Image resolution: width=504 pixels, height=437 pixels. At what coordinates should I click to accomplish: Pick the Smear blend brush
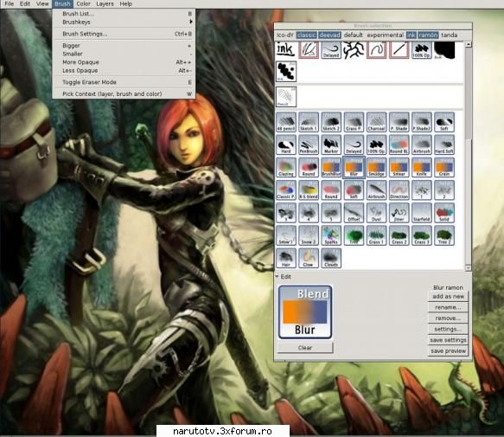coord(399,167)
